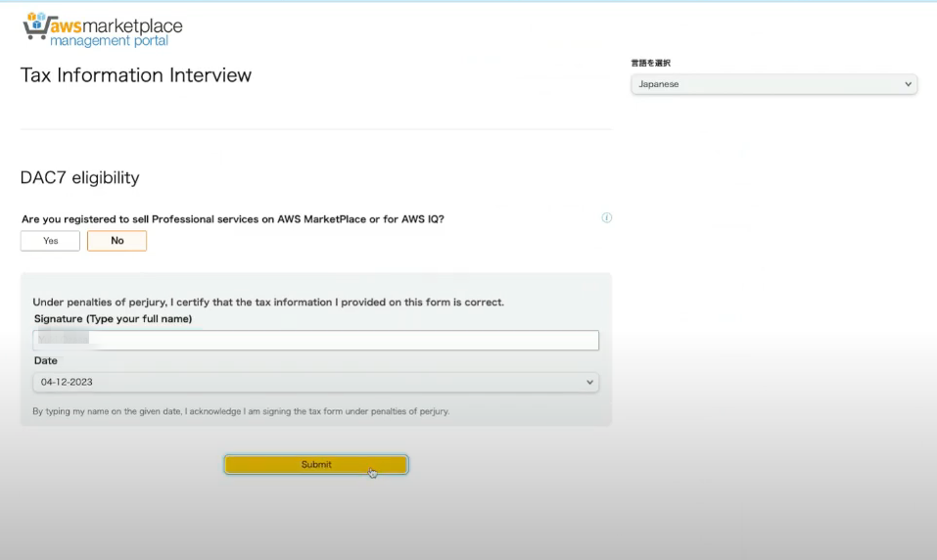Submit the tax information form
937x560 pixels.
[316, 464]
